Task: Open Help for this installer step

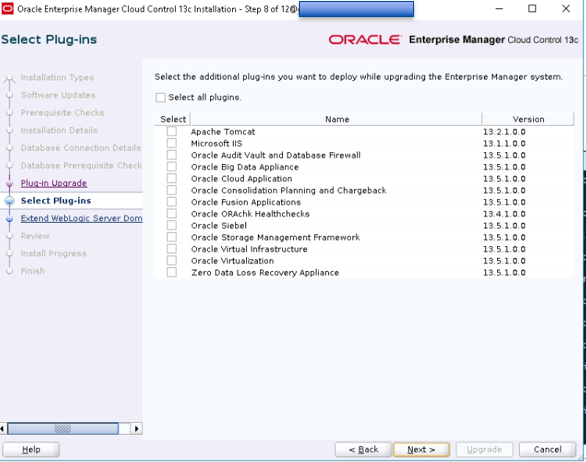Action: pyautogui.click(x=31, y=450)
